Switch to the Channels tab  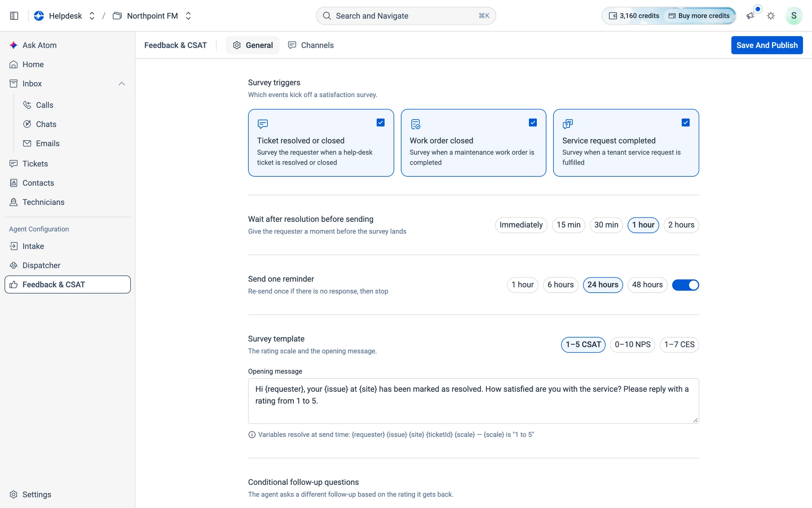tap(311, 45)
